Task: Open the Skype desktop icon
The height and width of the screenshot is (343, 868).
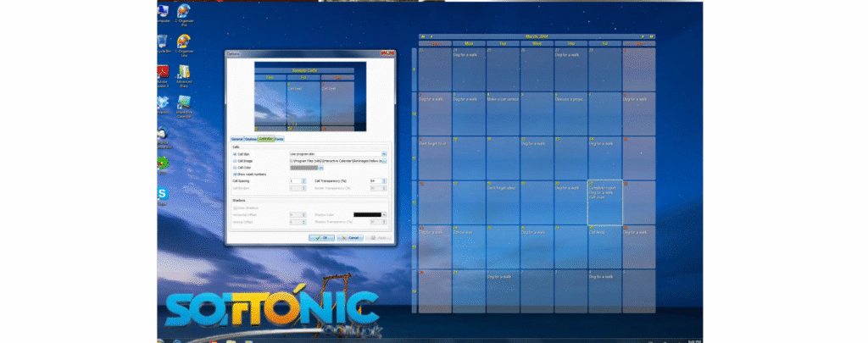Action: pos(163,196)
